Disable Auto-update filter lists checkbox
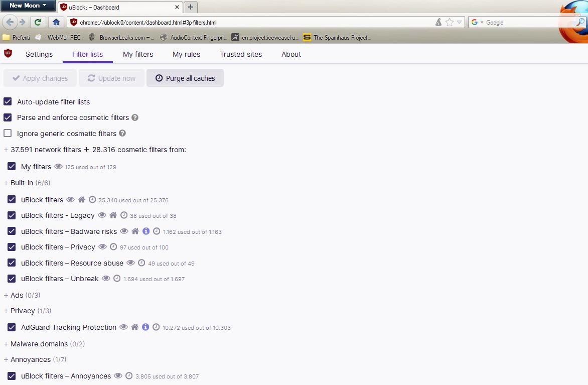The image size is (588, 385). point(8,101)
